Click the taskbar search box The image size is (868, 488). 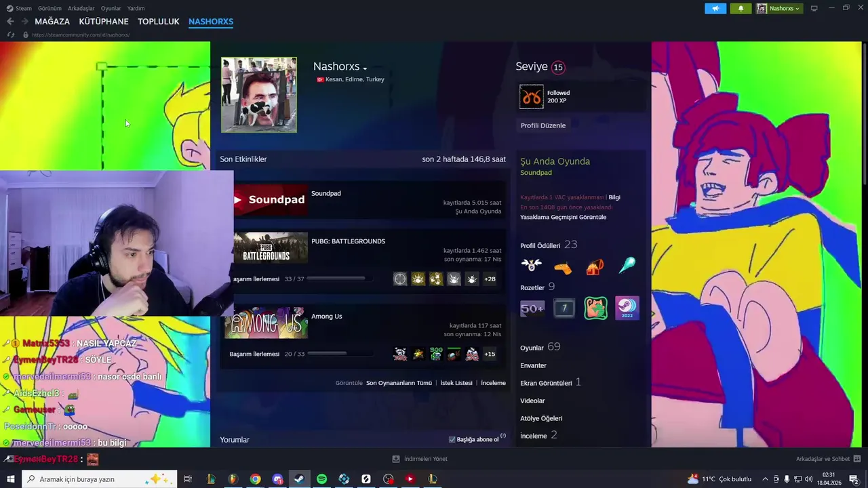[x=100, y=479]
